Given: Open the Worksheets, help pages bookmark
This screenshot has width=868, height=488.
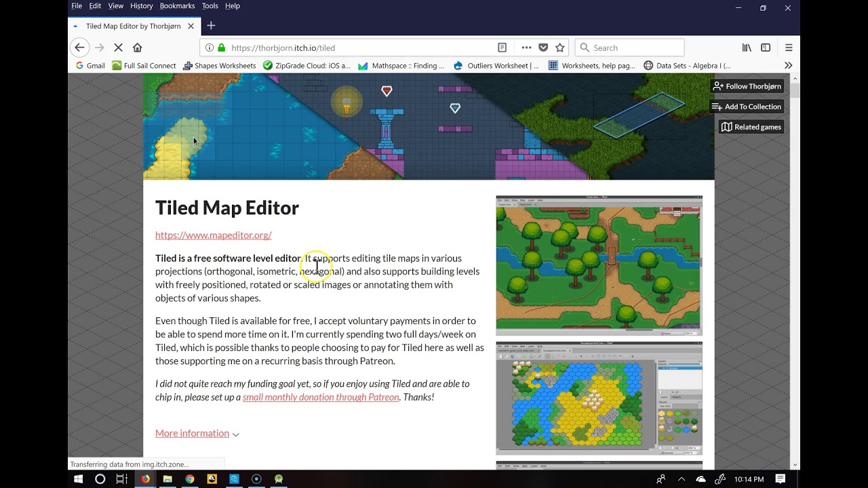Looking at the screenshot, I should tap(591, 66).
